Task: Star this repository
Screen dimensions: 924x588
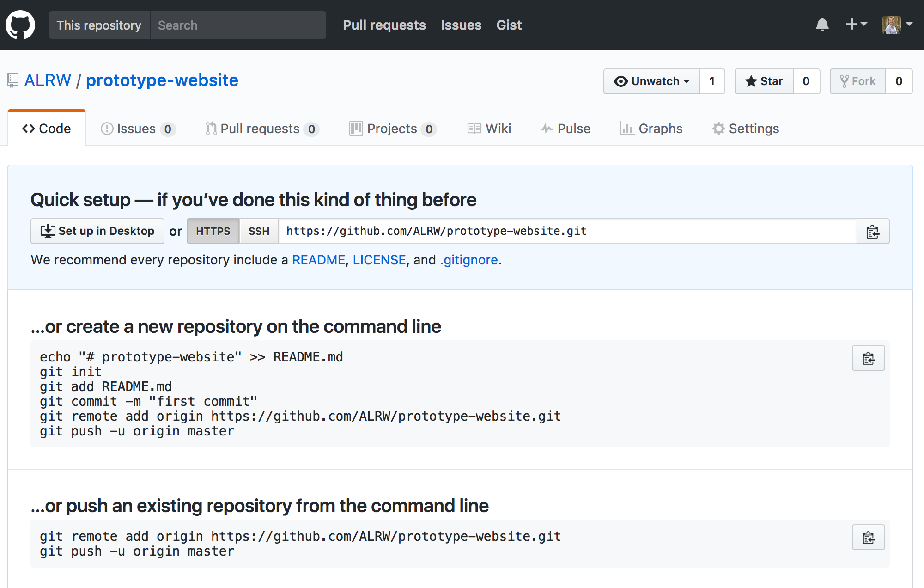Action: pyautogui.click(x=764, y=81)
